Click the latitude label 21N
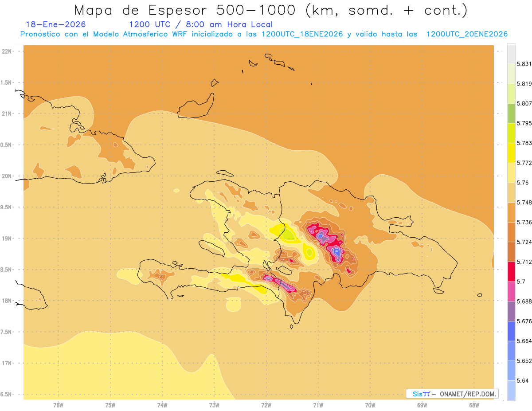The width and height of the screenshot is (532, 411). coord(7,114)
